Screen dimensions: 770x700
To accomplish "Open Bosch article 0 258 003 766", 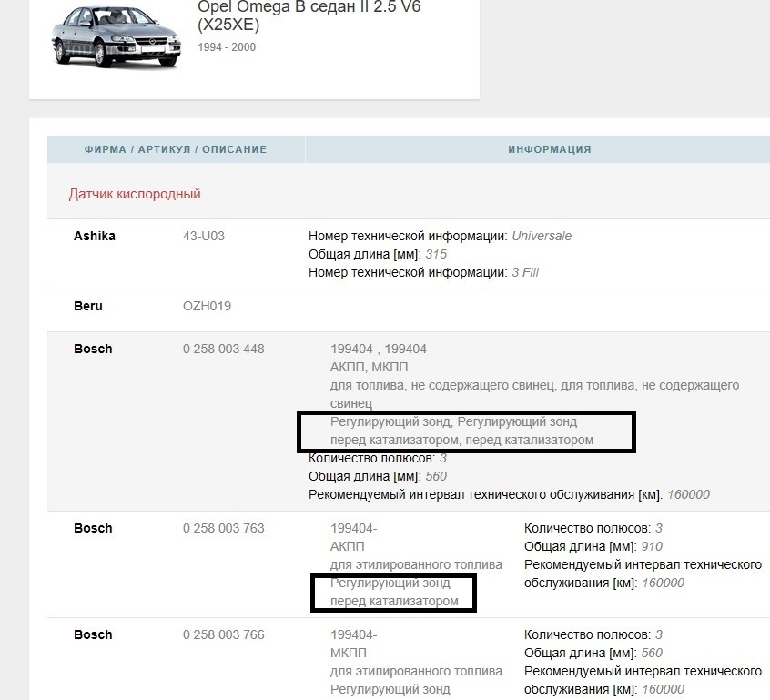I will [x=223, y=634].
